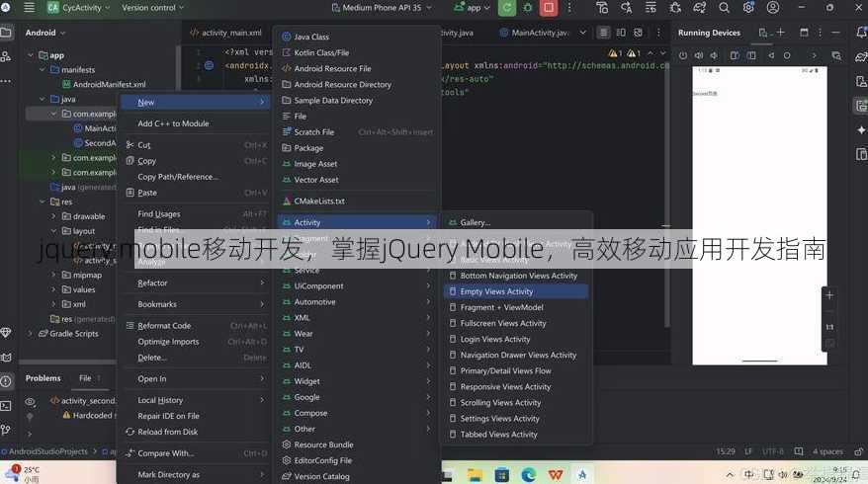Select Empty Views Activity from submenu

[x=516, y=291]
